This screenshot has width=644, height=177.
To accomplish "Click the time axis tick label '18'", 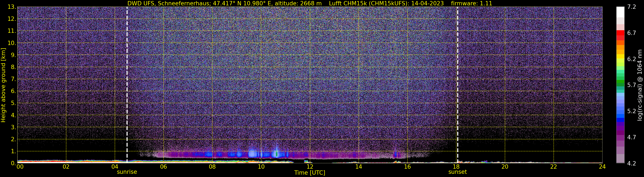I will tap(456, 167).
